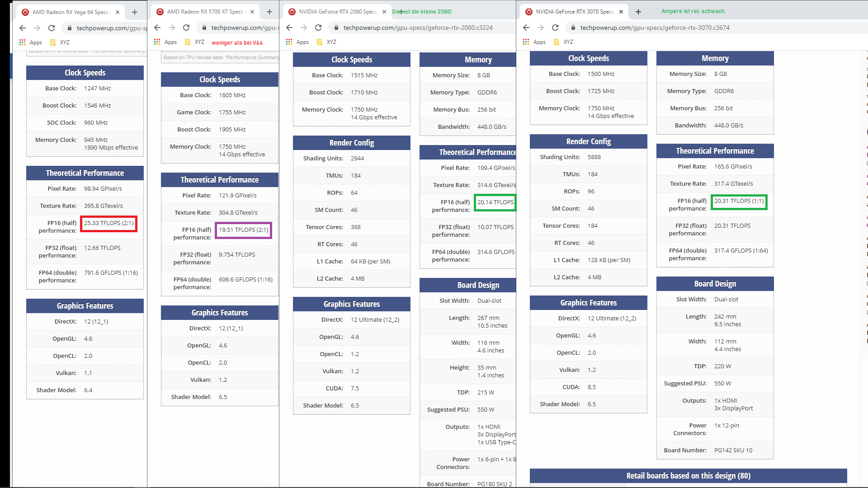This screenshot has width=868, height=488.
Task: Click new tab plus beside Vega 64 tab
Action: (x=135, y=12)
